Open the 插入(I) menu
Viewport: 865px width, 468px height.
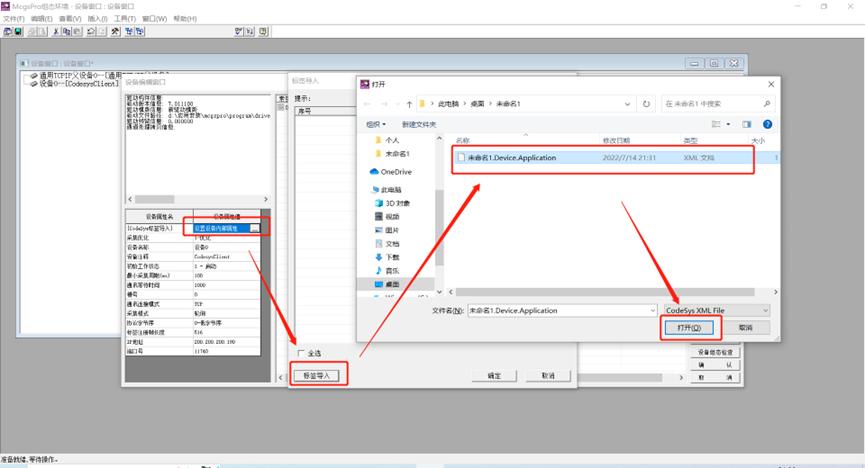[x=98, y=19]
